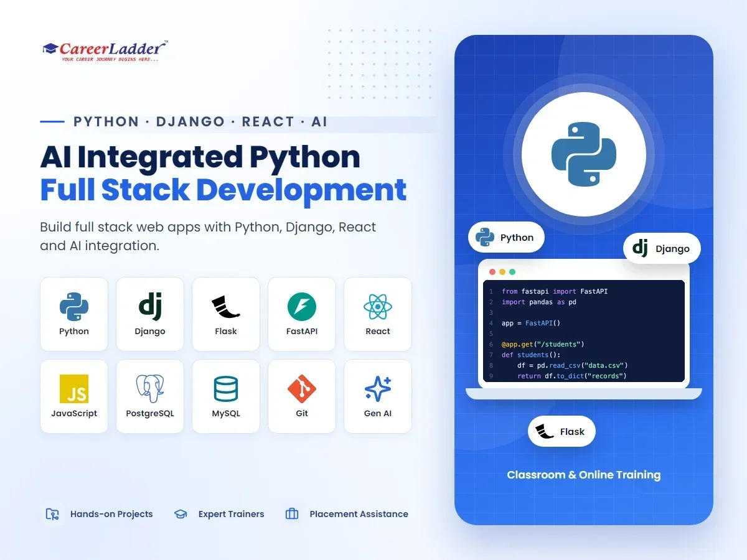Click the 'Hands-on Projects' text

[111, 514]
